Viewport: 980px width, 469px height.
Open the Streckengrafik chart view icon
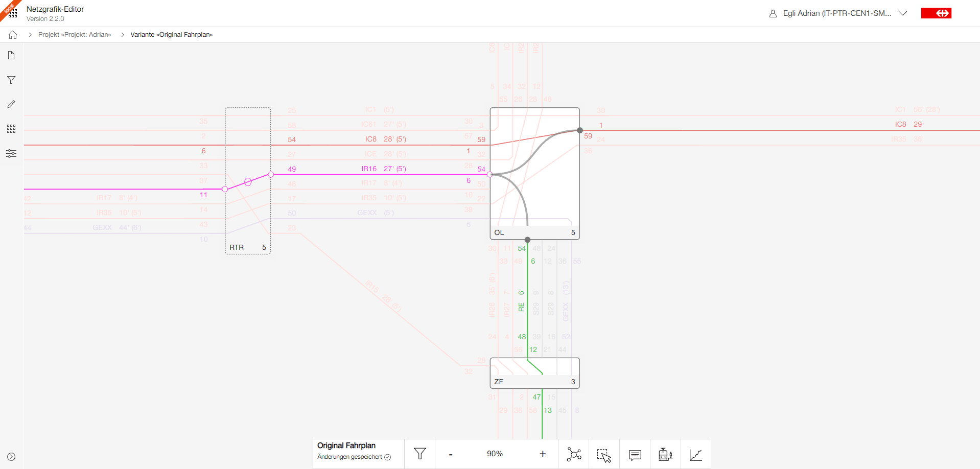695,454
